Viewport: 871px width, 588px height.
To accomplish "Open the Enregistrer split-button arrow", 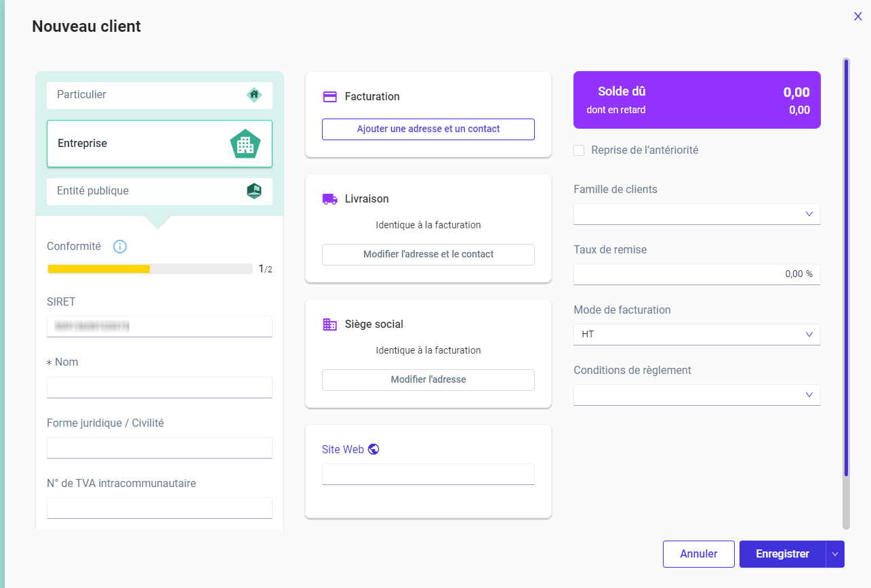I will coord(835,554).
